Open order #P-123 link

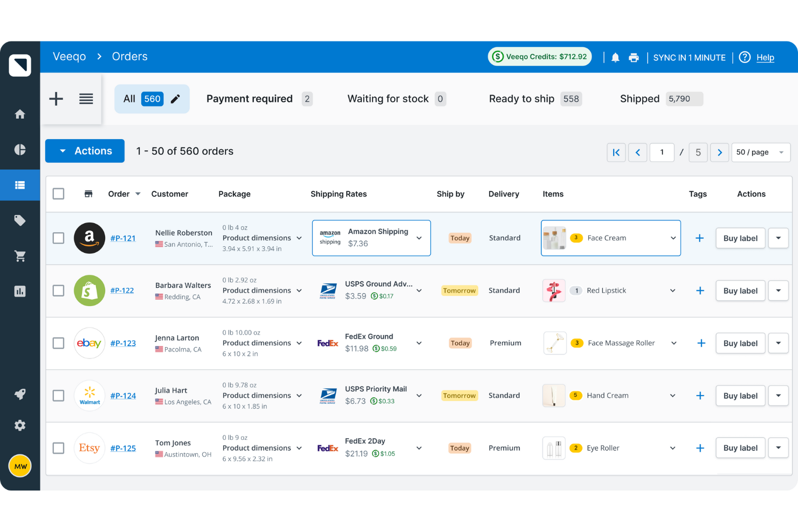click(123, 343)
